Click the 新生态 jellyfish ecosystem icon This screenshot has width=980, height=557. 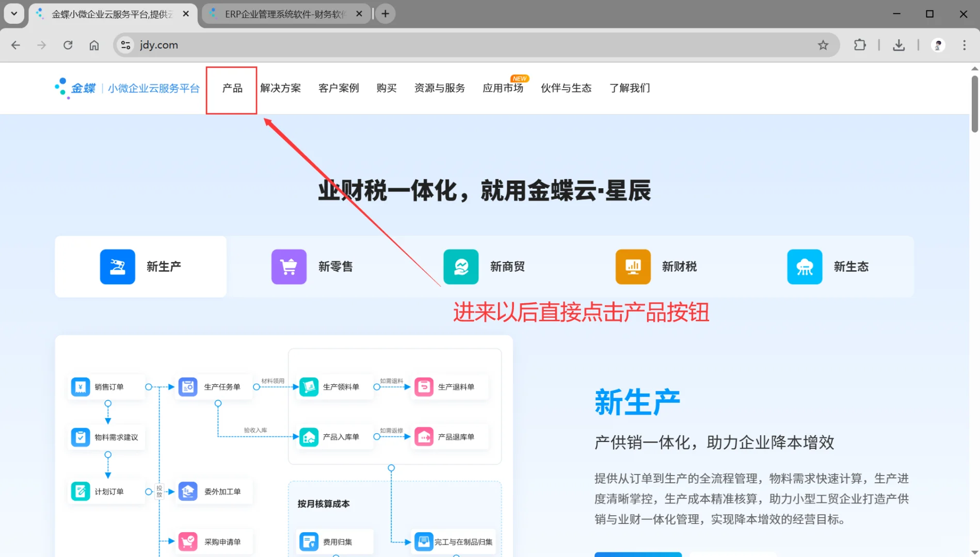[805, 267]
